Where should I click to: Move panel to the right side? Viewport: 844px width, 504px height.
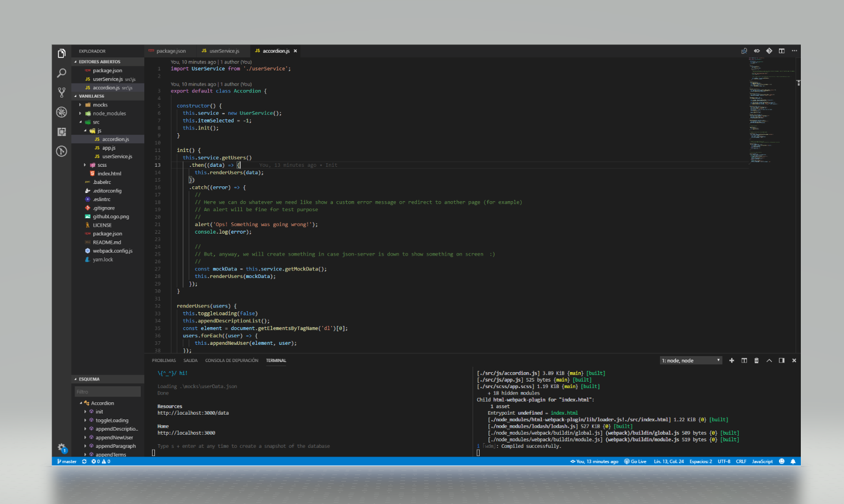(781, 360)
